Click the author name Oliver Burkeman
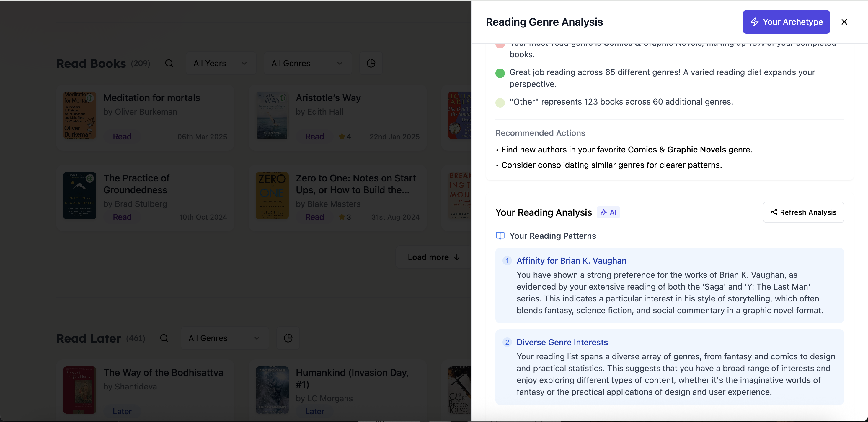 pos(146,112)
